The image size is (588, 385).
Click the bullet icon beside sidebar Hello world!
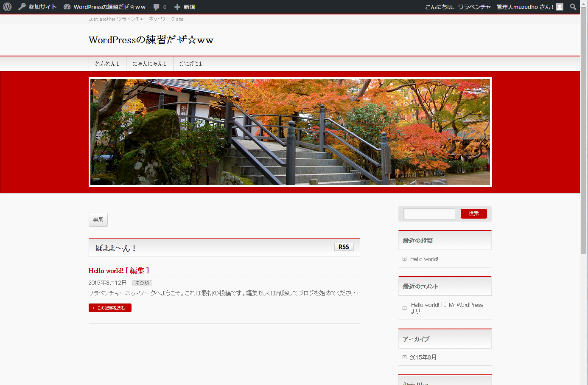click(405, 259)
